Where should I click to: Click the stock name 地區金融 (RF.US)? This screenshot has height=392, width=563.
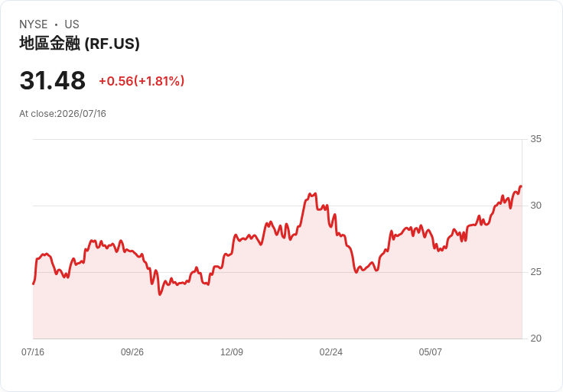pyautogui.click(x=80, y=44)
